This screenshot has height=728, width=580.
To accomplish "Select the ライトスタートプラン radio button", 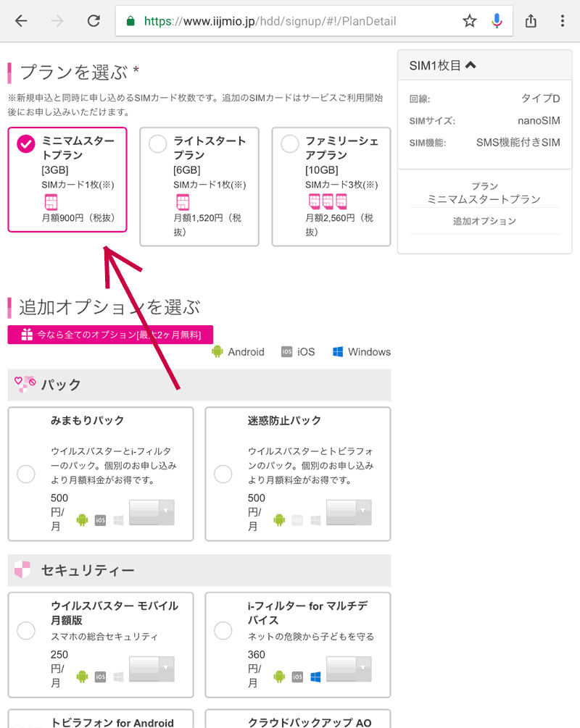I will (x=157, y=144).
